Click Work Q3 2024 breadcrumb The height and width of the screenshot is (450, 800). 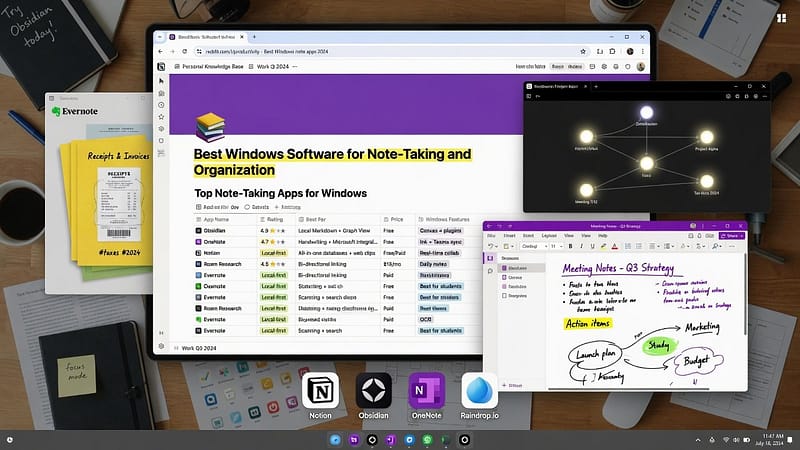tap(269, 66)
